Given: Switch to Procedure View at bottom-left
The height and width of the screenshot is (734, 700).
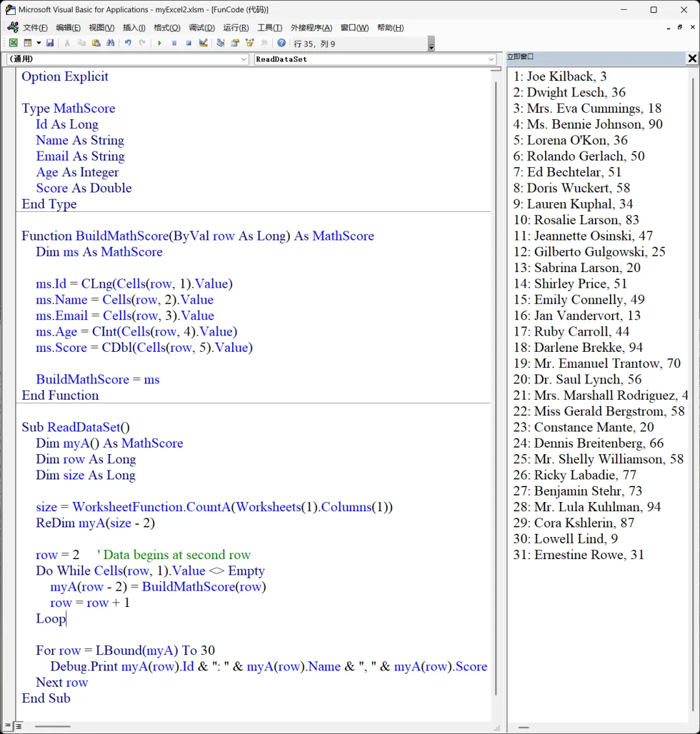Looking at the screenshot, I should [8, 726].
